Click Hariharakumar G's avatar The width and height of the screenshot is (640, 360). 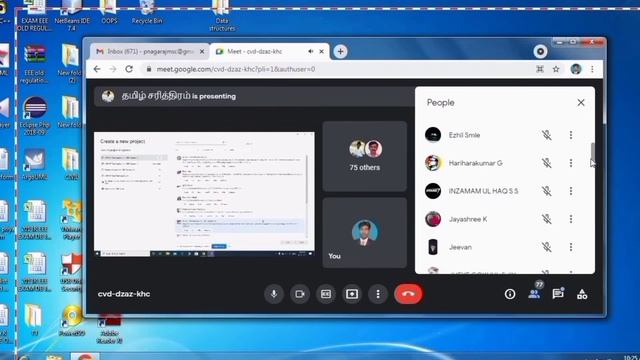[x=433, y=163]
